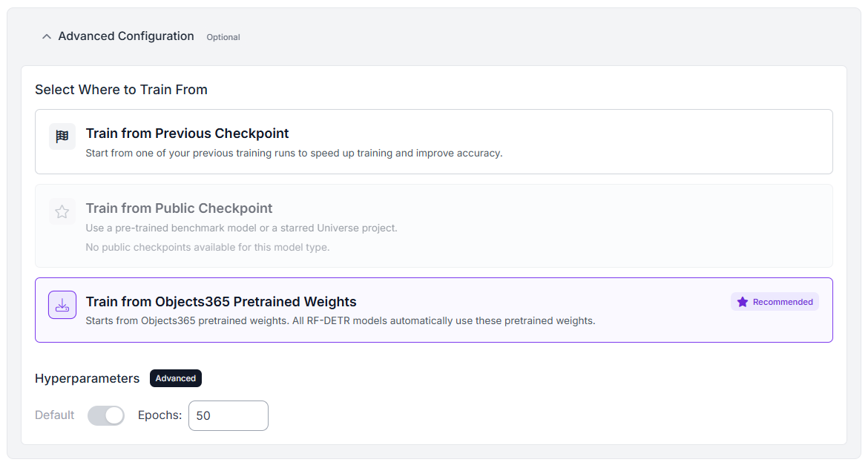Select Train from Objects365 Pretrained Weights title

point(221,302)
